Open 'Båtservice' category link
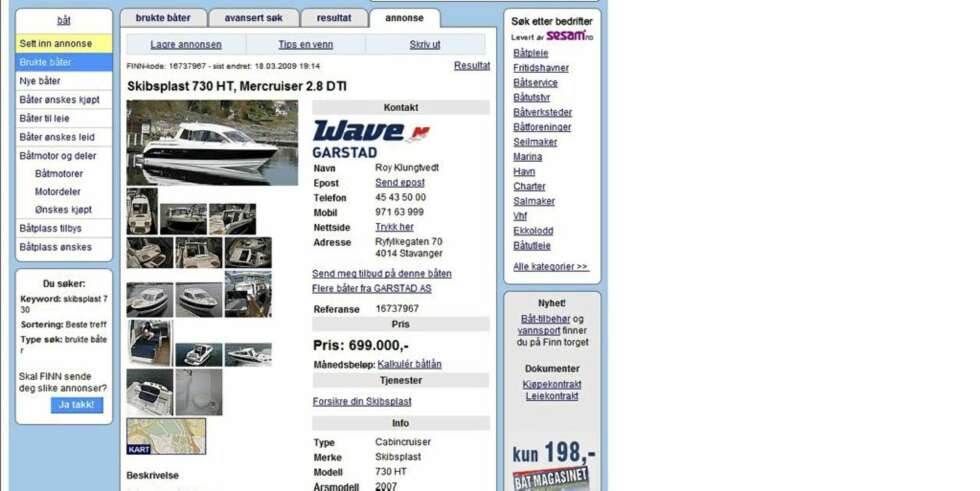This screenshot has height=491, width=980. [x=536, y=83]
